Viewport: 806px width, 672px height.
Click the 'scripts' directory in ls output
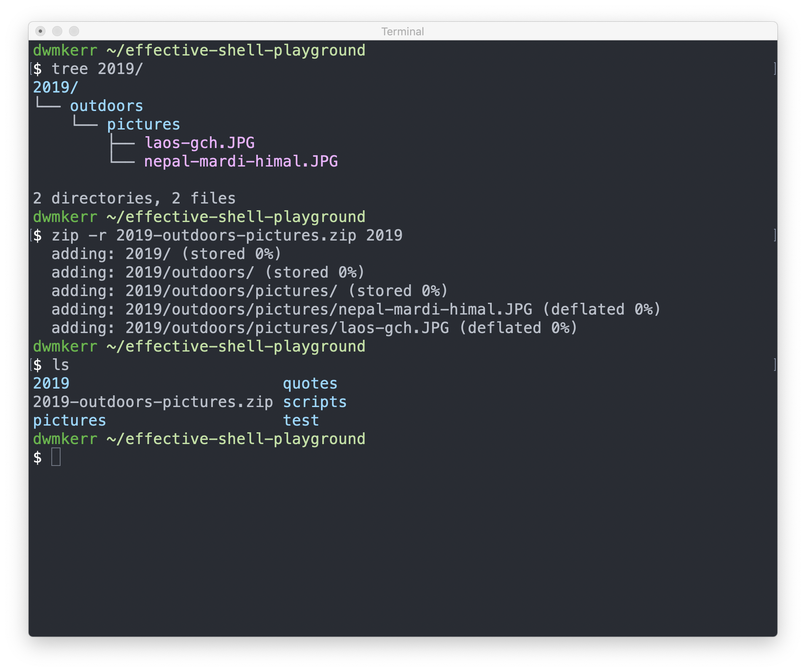coord(315,402)
